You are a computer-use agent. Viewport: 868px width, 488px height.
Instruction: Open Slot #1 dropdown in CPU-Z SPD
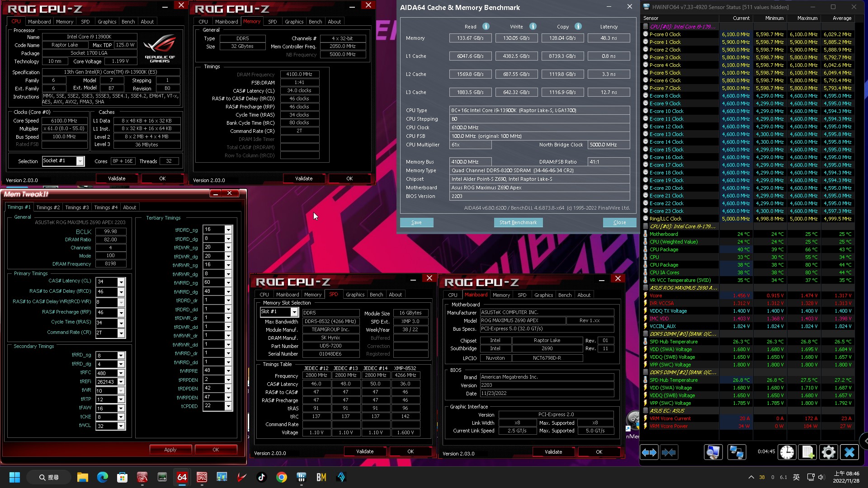294,312
